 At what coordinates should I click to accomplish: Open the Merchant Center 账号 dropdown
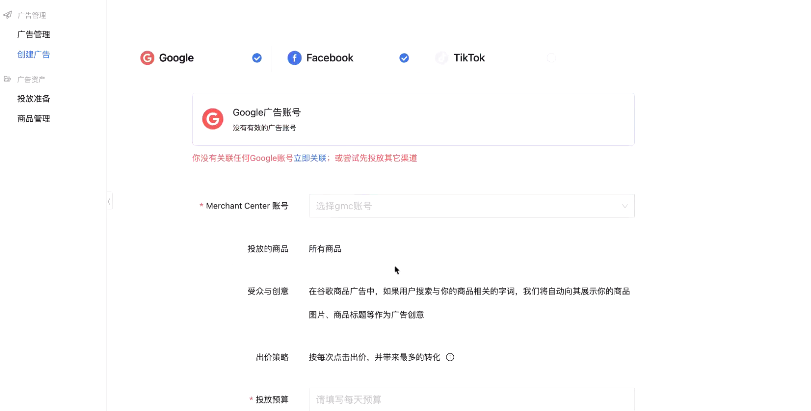472,206
